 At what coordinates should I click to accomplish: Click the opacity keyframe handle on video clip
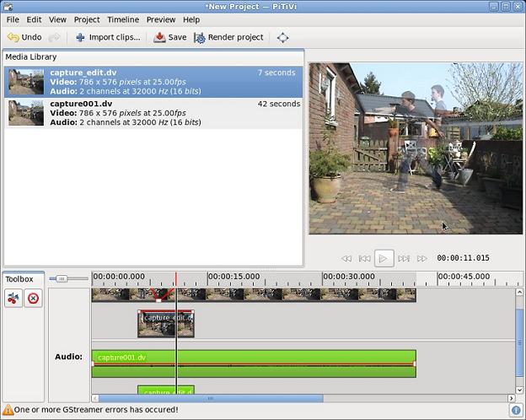pos(158,300)
